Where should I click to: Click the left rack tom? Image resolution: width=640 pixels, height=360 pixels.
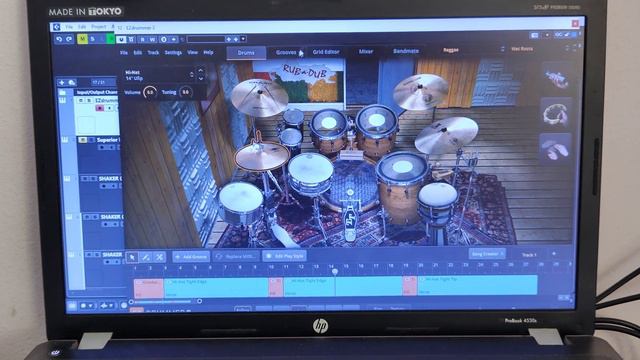(329, 131)
